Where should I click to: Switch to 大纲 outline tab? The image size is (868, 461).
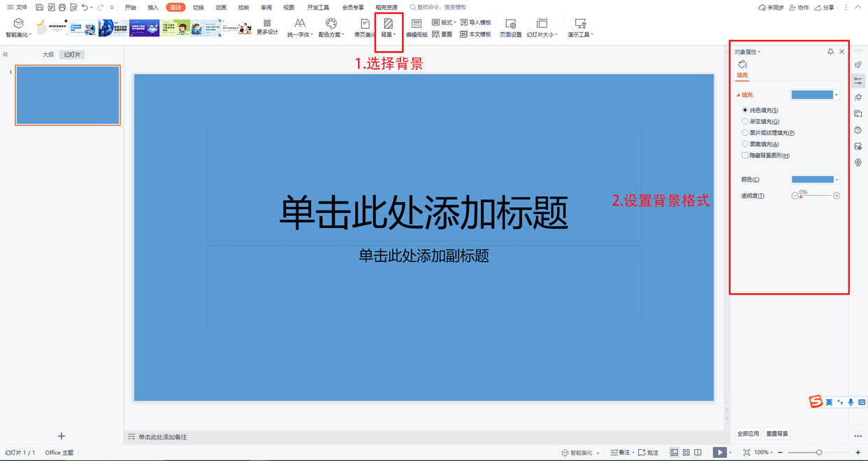[x=48, y=55]
